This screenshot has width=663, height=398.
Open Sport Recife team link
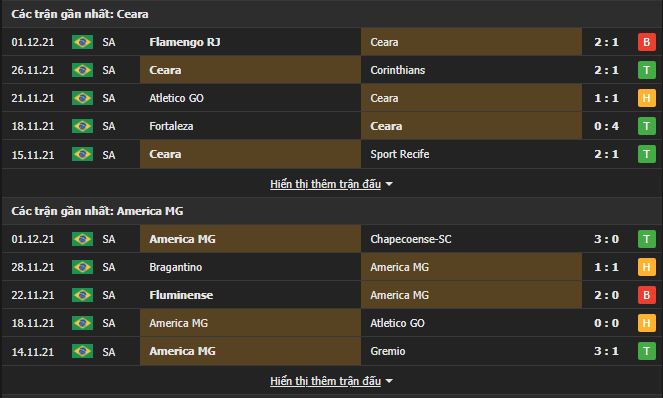click(400, 154)
